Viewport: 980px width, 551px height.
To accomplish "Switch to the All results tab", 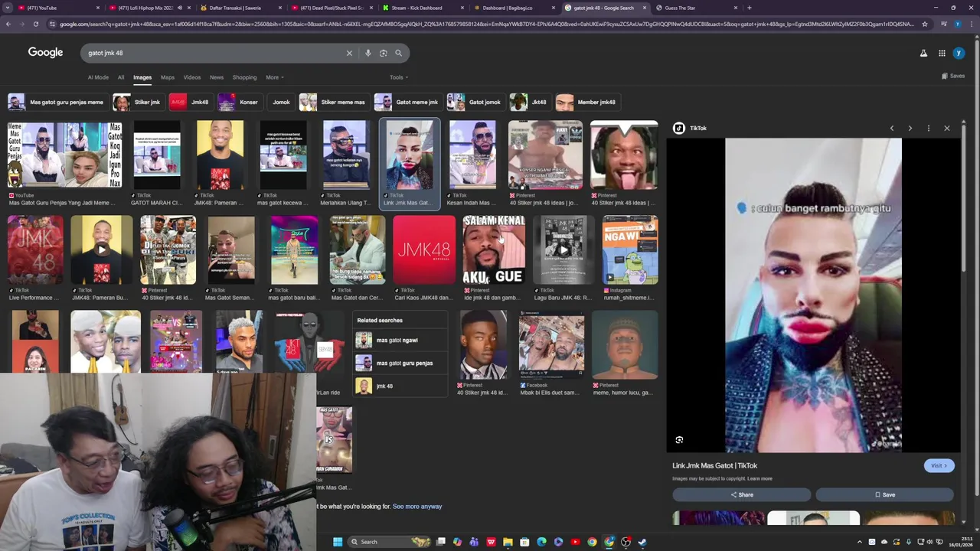I will [x=121, y=77].
